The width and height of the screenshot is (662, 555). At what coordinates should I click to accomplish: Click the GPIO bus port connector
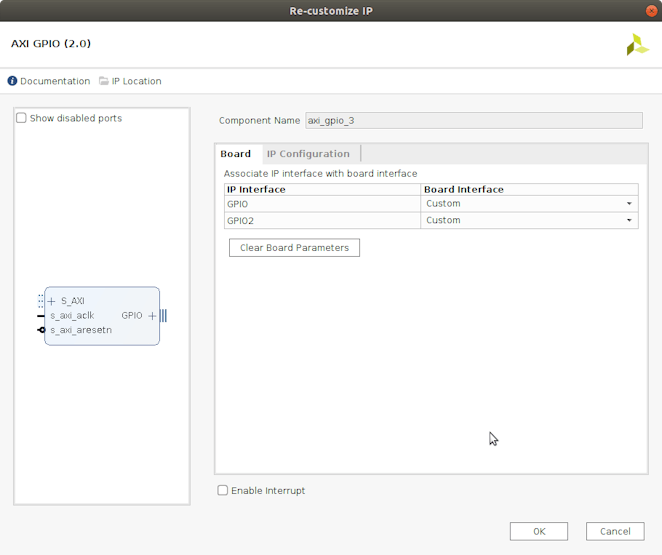(x=163, y=315)
